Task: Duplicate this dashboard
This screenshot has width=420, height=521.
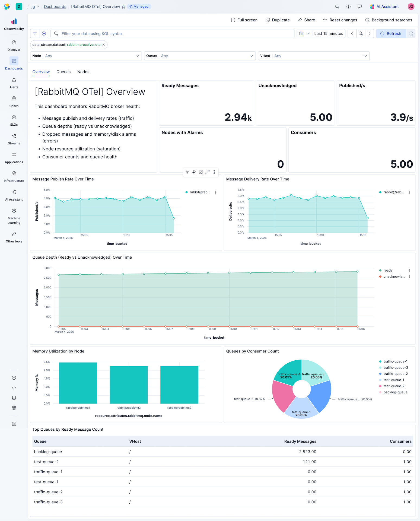Action: (278, 20)
